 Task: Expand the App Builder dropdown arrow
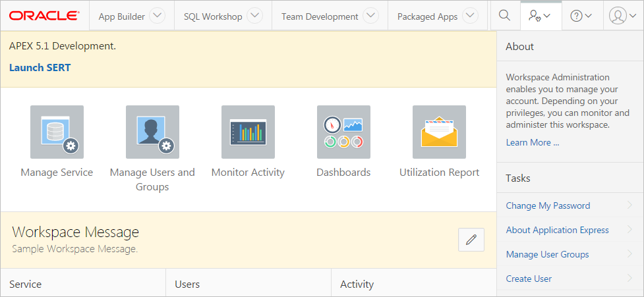(157, 16)
